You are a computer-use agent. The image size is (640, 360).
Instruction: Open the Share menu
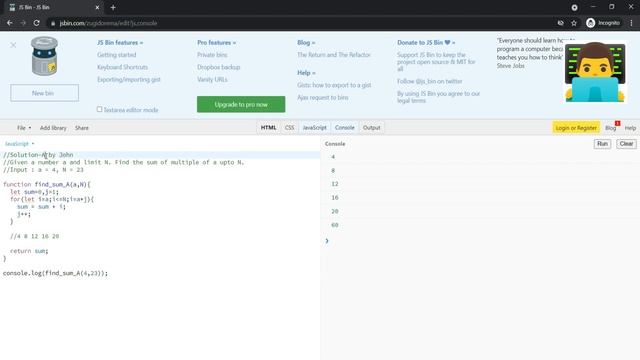click(82, 128)
